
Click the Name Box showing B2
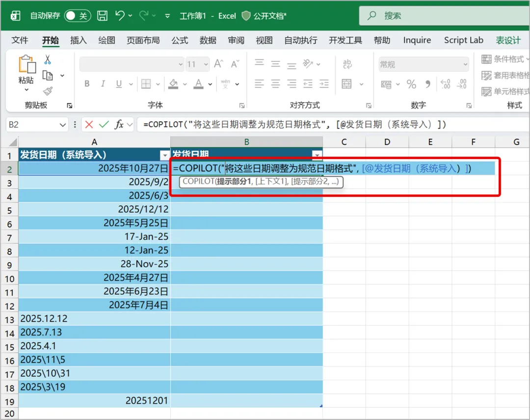pos(37,125)
